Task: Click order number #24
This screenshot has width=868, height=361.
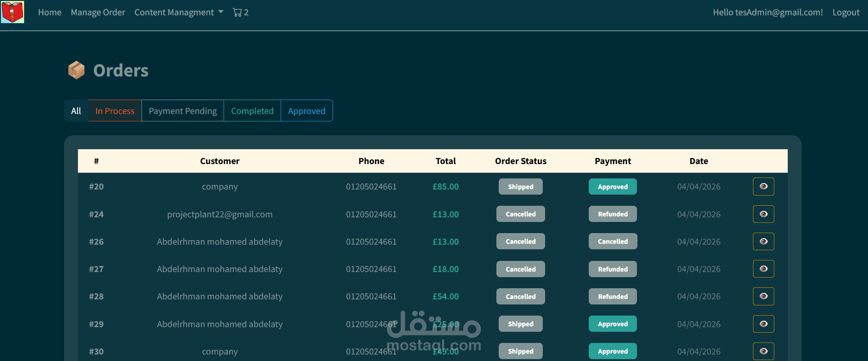Action: click(x=96, y=214)
